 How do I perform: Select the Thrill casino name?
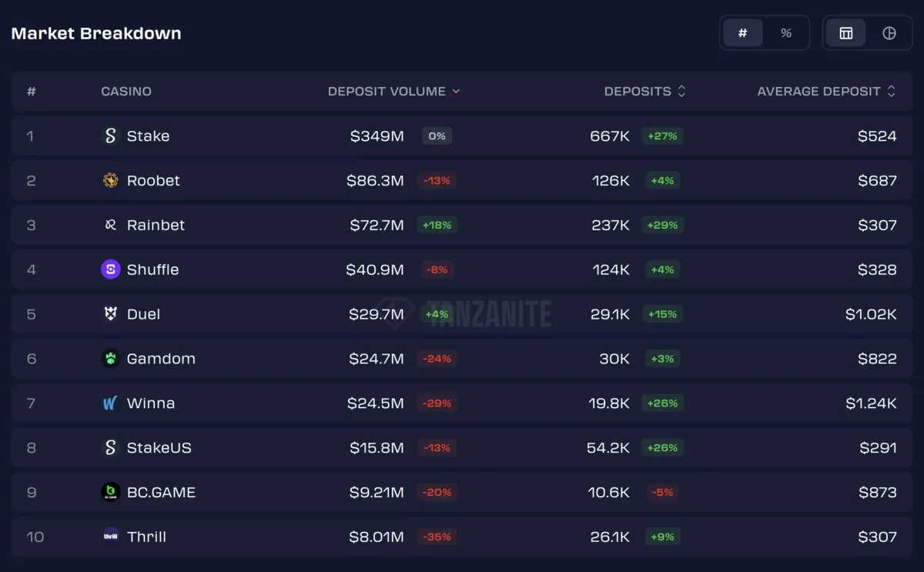pyautogui.click(x=146, y=537)
